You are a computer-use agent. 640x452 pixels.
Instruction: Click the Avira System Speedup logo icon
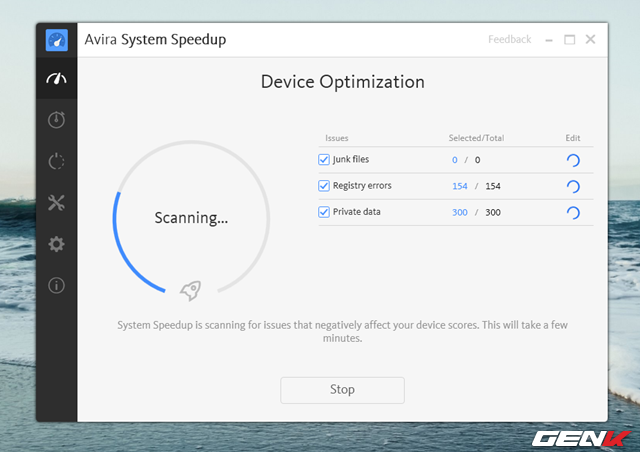click(57, 40)
